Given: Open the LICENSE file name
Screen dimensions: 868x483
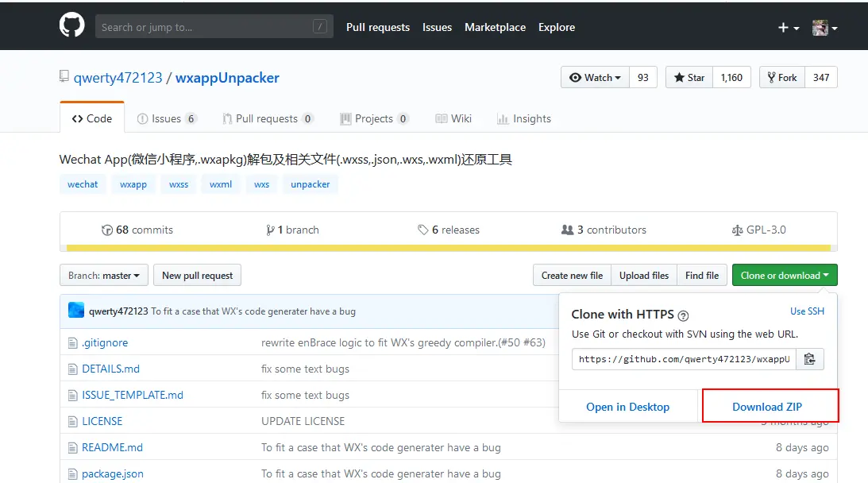Looking at the screenshot, I should click(x=102, y=421).
